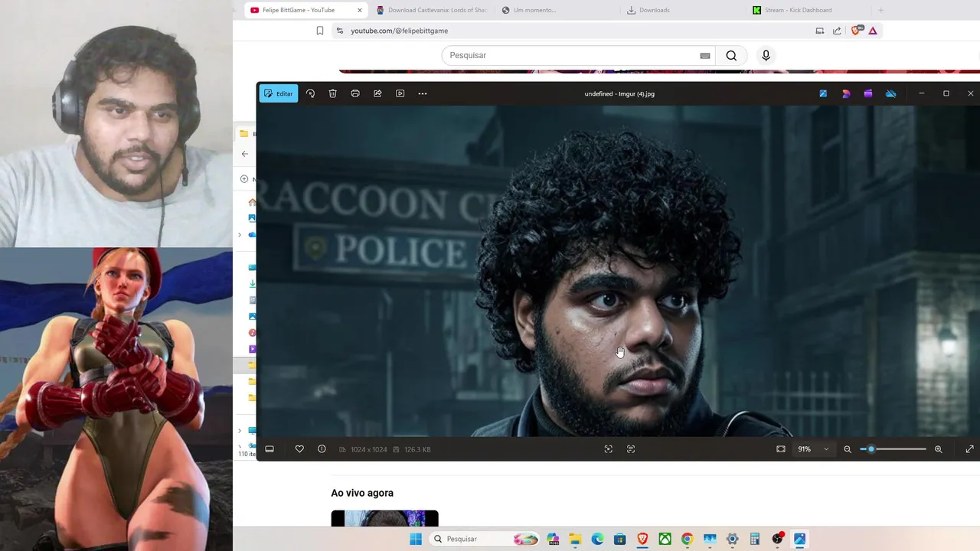Click the browser address bar URL
Viewport: 980px width, 551px height.
click(399, 31)
